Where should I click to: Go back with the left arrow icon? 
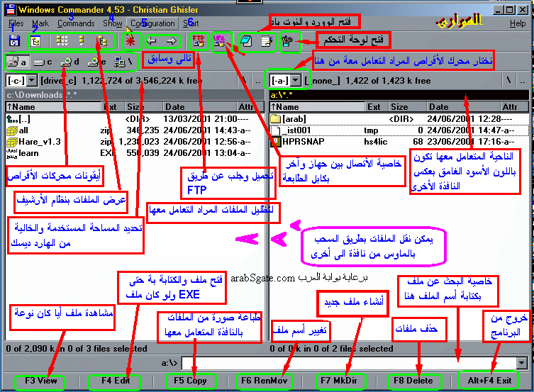(x=151, y=41)
